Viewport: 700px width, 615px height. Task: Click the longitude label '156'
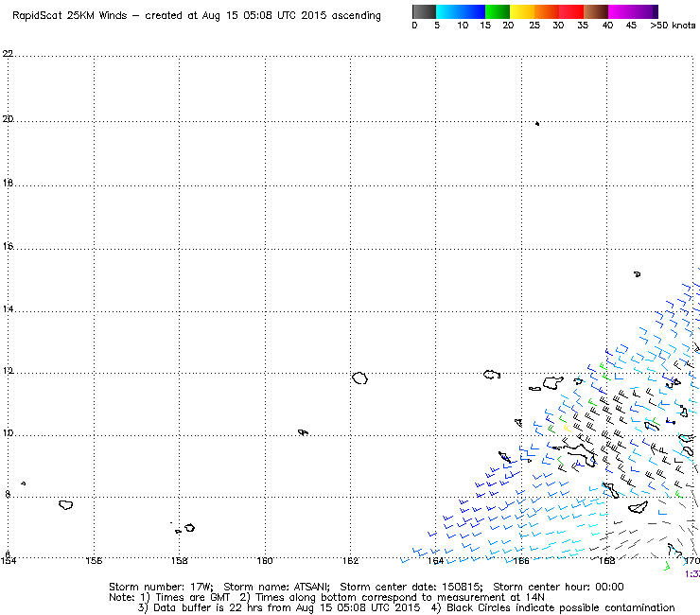[x=94, y=560]
